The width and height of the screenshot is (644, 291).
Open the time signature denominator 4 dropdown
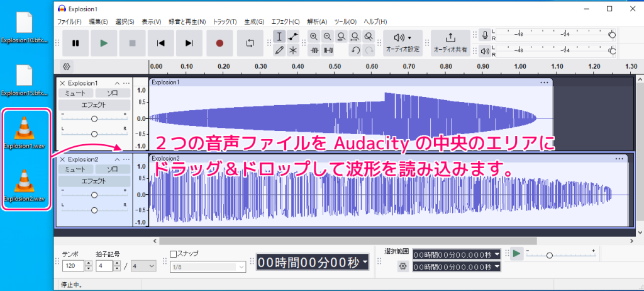pos(143,266)
